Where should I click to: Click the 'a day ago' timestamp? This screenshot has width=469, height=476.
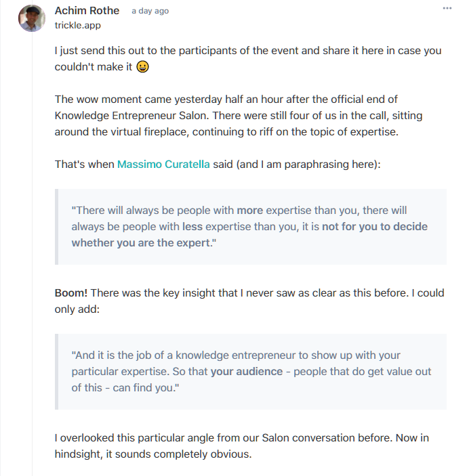point(150,11)
